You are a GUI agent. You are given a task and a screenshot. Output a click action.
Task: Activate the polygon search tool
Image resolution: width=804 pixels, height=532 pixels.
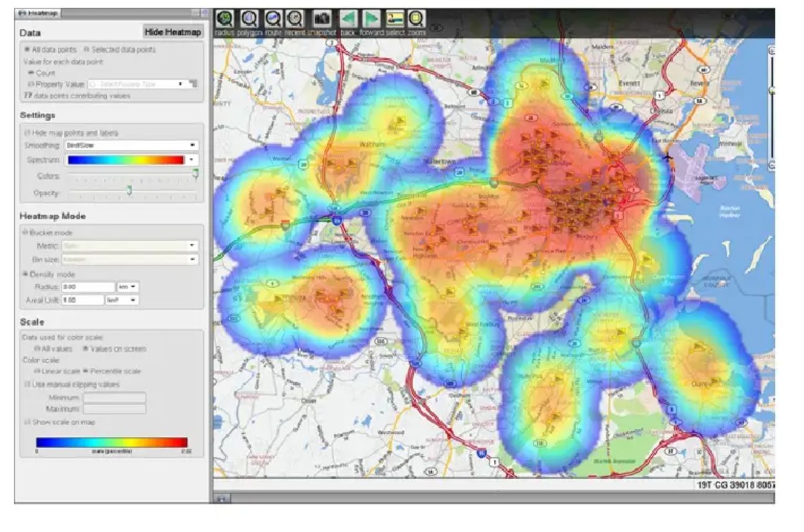250,19
